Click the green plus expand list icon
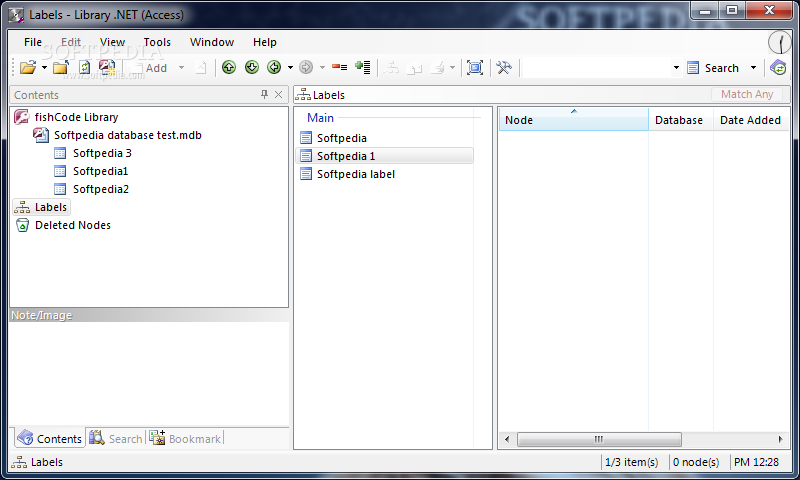Viewport: 800px width, 480px height. (x=363, y=67)
